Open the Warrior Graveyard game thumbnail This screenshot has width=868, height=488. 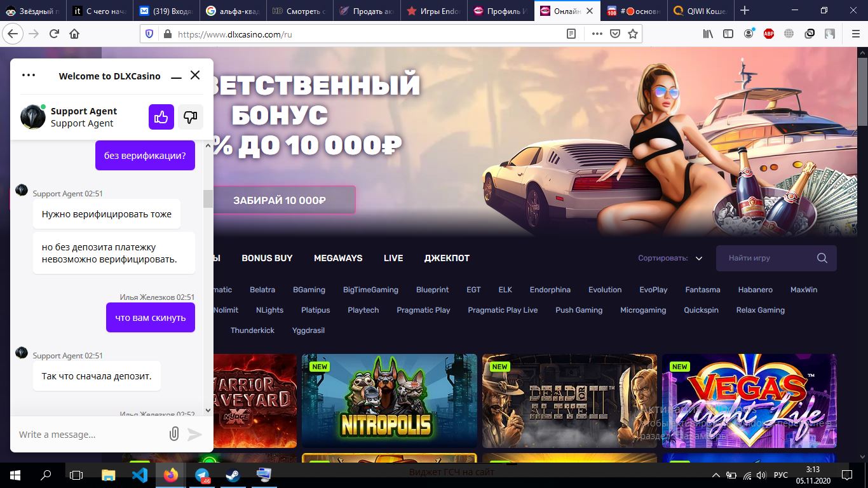click(x=255, y=401)
